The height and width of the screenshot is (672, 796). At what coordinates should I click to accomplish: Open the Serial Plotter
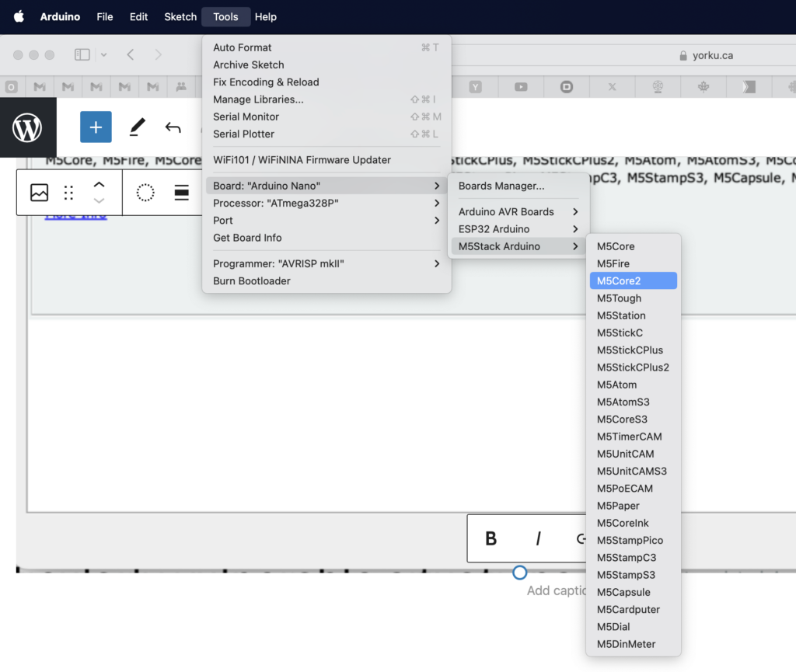pyautogui.click(x=326, y=134)
